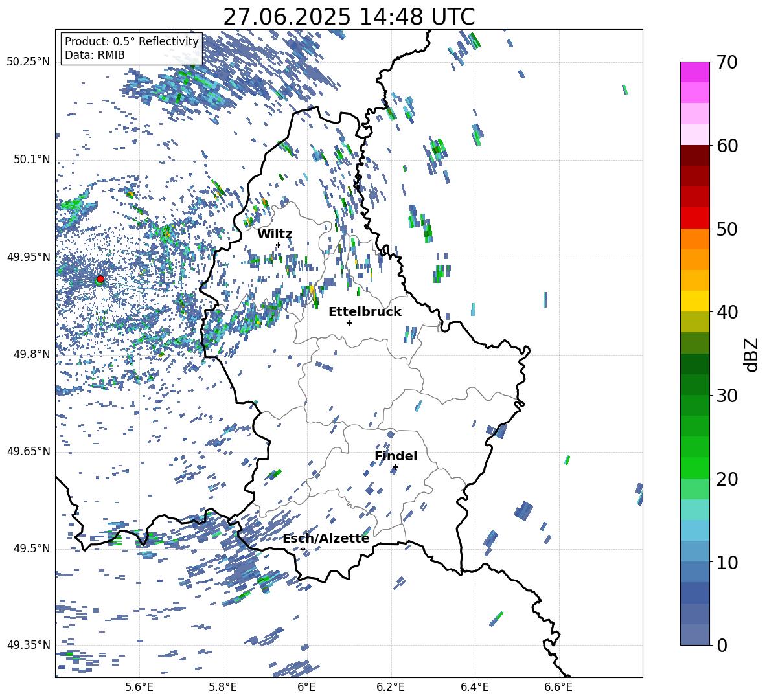Click the 49.95°N latitude tick label
The image size is (767, 700).
coord(29,256)
